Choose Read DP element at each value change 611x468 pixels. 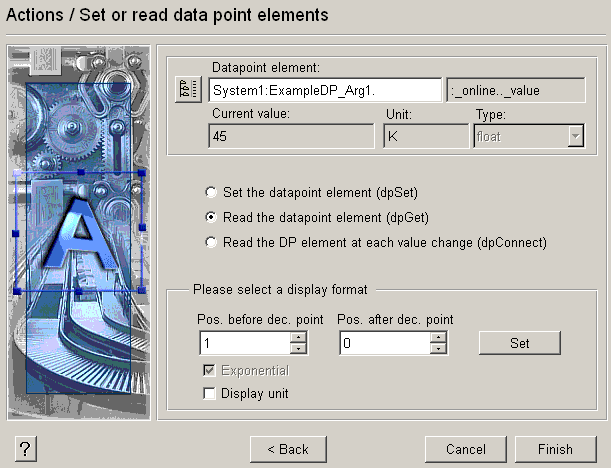(210, 241)
